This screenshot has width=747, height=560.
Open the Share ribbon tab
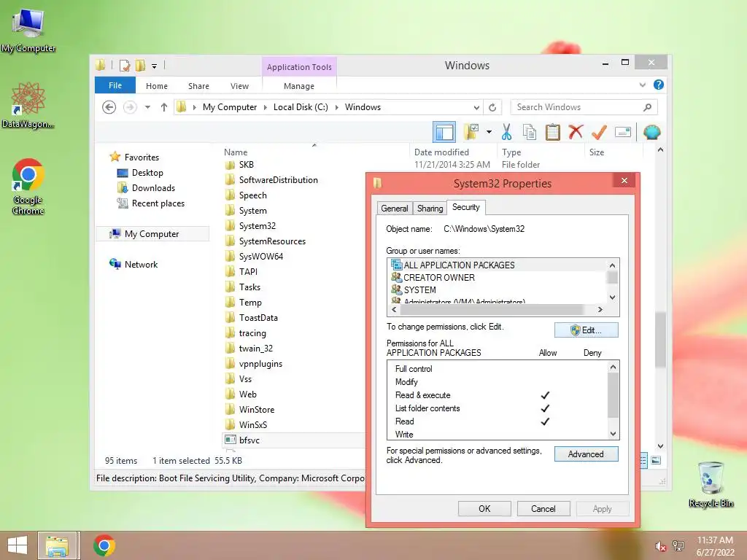tap(198, 86)
